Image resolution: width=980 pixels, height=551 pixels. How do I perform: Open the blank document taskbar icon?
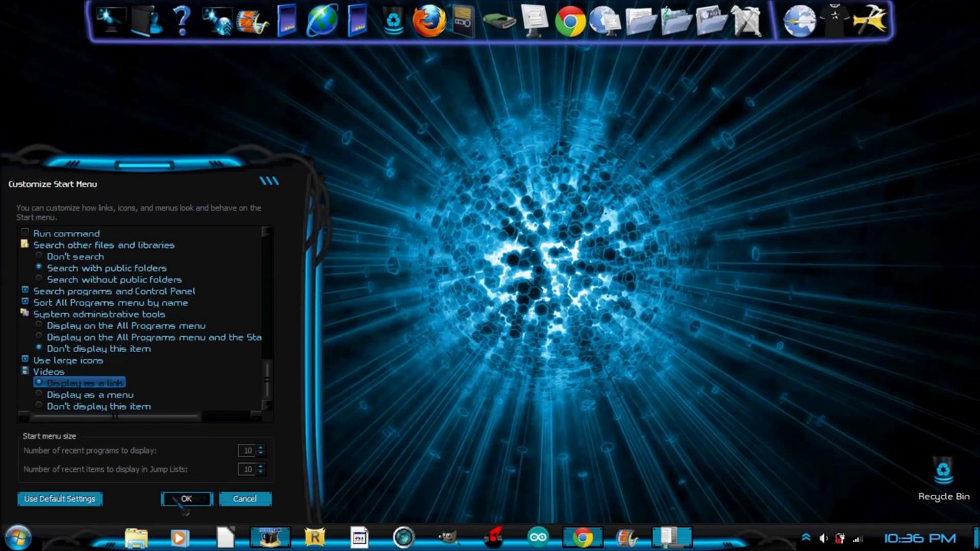225,538
